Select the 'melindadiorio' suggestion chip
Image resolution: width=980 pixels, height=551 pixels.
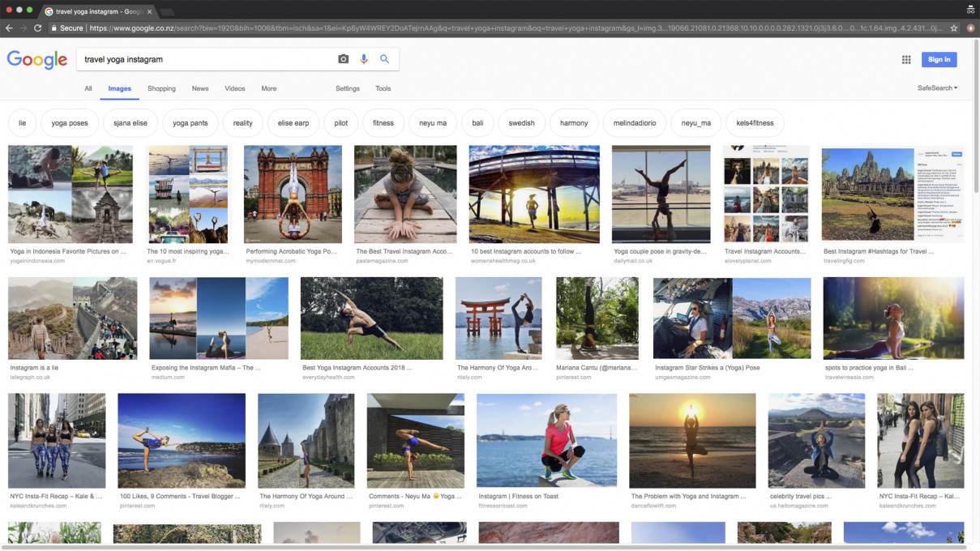(635, 123)
